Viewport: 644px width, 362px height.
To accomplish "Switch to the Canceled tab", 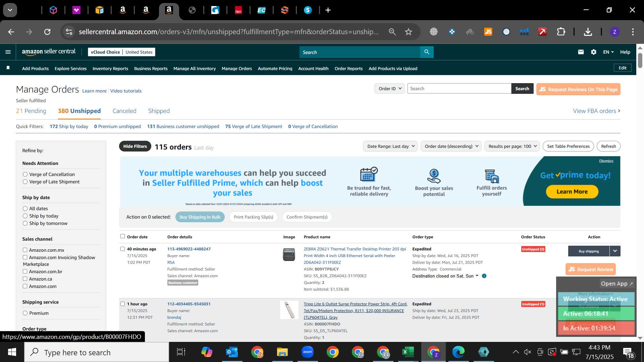I will pos(124,111).
